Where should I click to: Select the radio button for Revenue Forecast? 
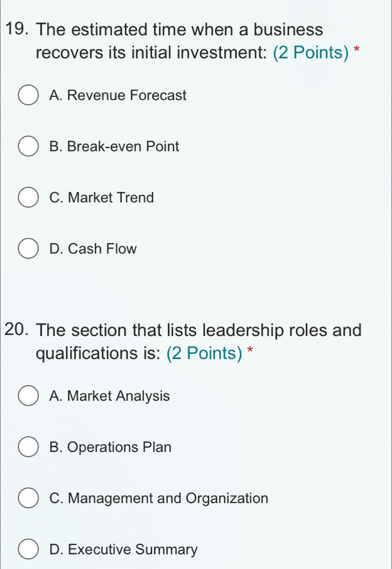pos(28,95)
